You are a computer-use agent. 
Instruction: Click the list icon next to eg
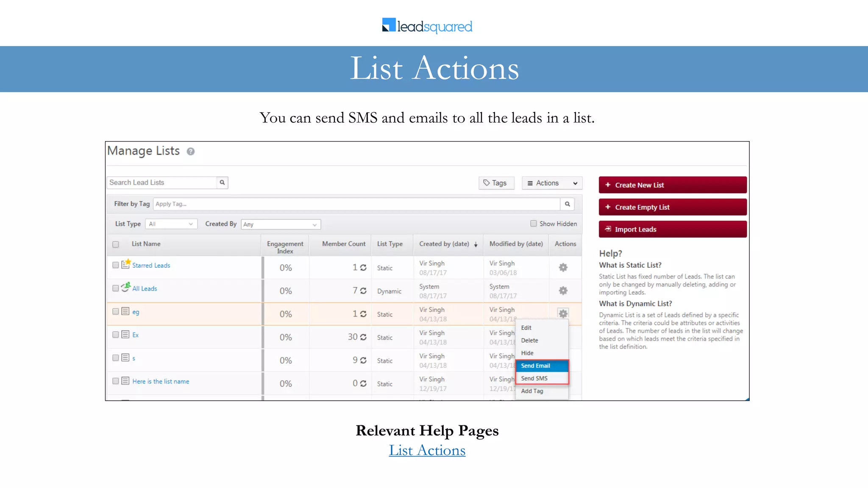[x=125, y=311]
